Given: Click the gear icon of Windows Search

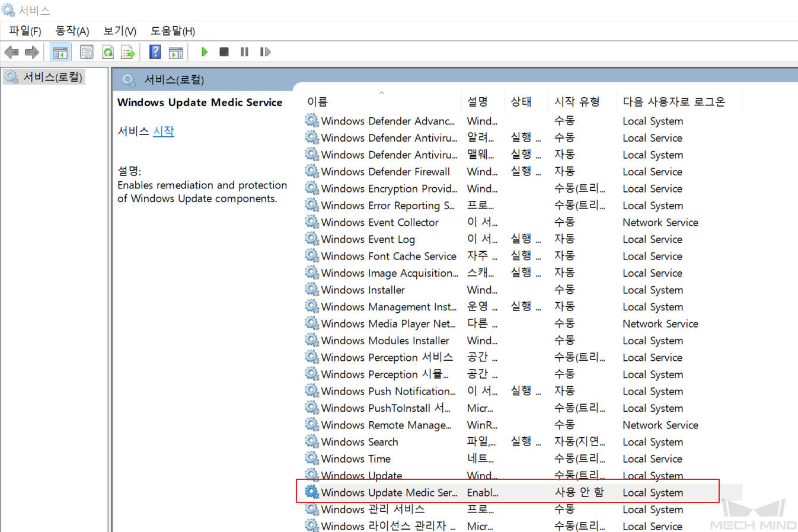Looking at the screenshot, I should click(x=312, y=441).
